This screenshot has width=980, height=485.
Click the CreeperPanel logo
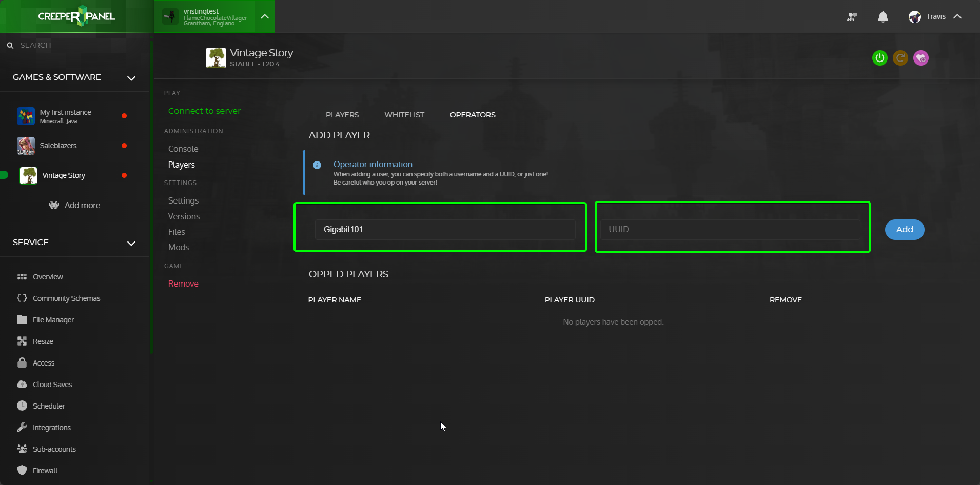(76, 16)
